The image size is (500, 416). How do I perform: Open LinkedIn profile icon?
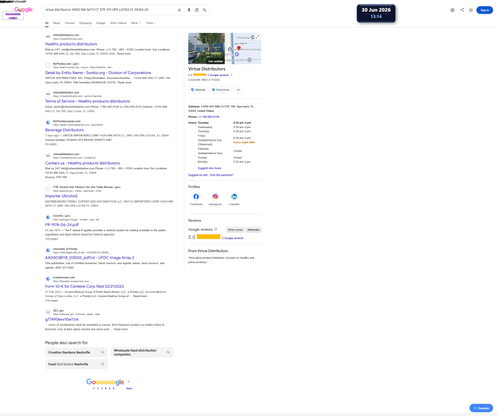234,197
